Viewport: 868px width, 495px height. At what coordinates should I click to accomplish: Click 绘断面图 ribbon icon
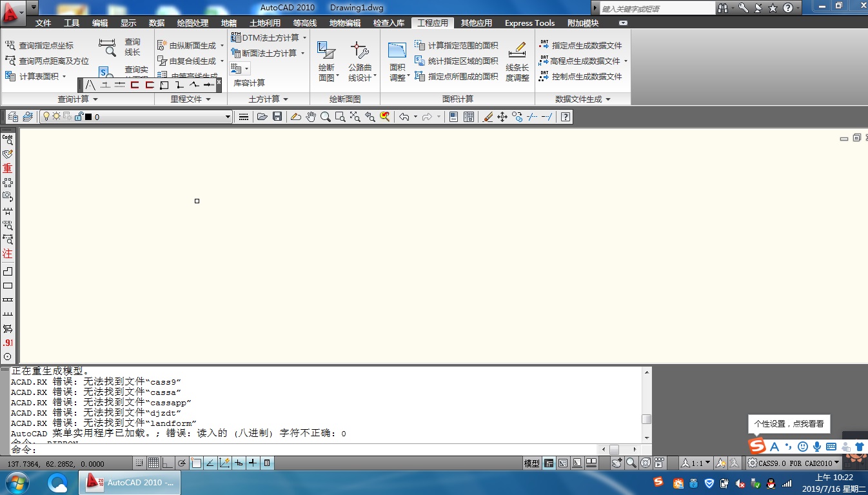click(327, 61)
